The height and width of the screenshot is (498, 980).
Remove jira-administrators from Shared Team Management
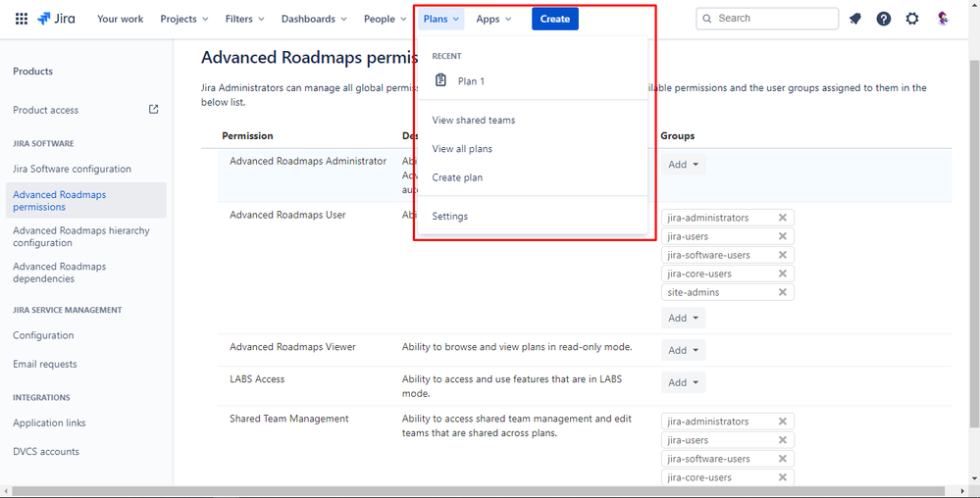(783, 422)
